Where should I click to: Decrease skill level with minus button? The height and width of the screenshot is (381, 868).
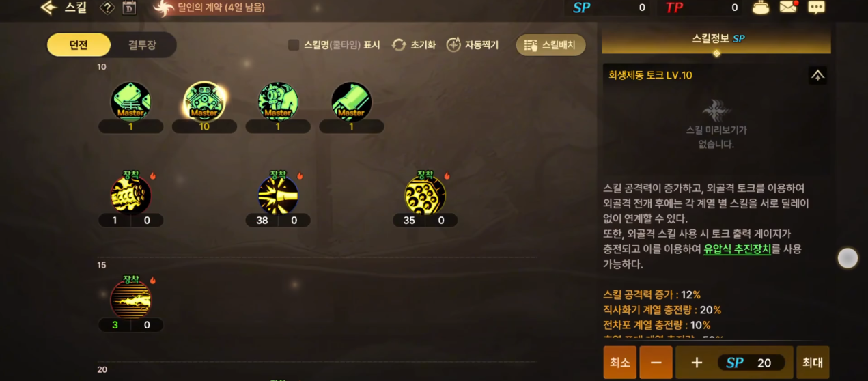(x=656, y=363)
